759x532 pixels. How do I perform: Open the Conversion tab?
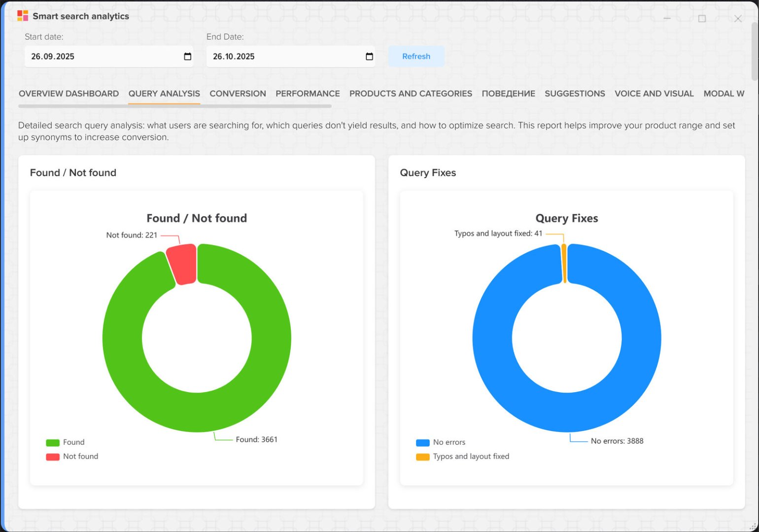coord(238,94)
